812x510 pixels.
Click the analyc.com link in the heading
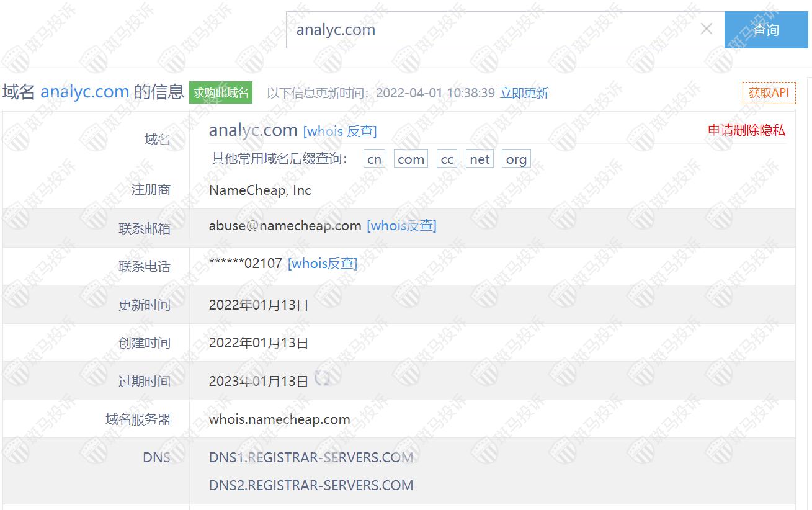85,92
